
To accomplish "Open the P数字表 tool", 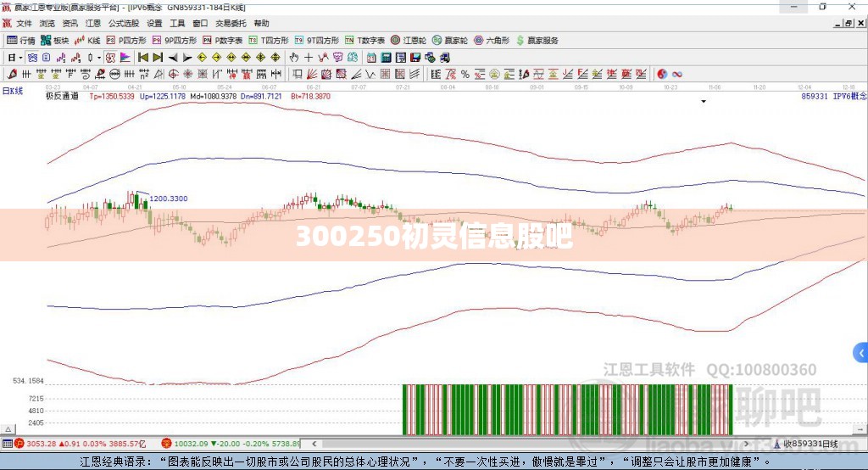I will pos(223,41).
